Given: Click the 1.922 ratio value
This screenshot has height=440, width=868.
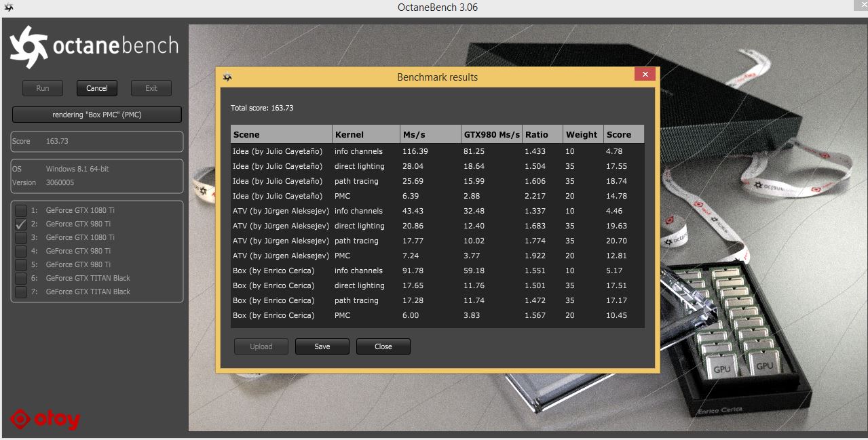Looking at the screenshot, I should 535,256.
